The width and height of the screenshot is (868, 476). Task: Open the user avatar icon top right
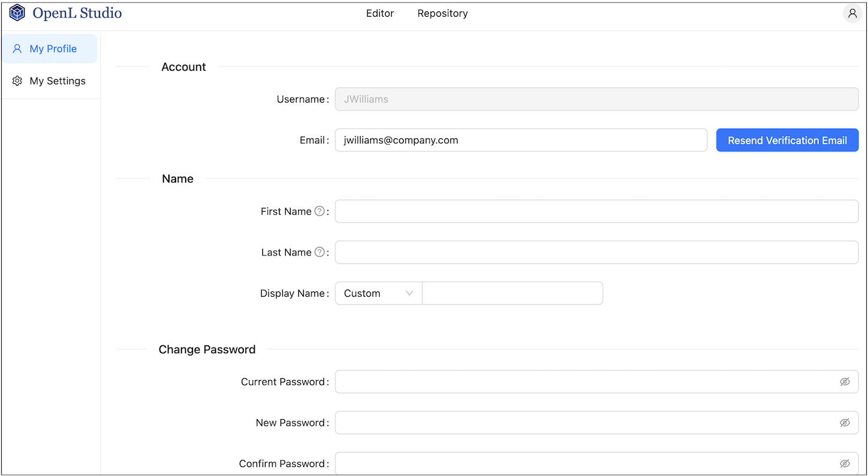tap(852, 13)
